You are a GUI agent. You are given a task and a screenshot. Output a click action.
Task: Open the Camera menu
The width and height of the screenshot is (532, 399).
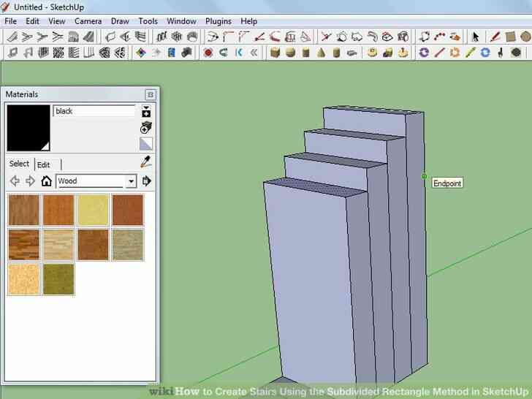pos(88,21)
